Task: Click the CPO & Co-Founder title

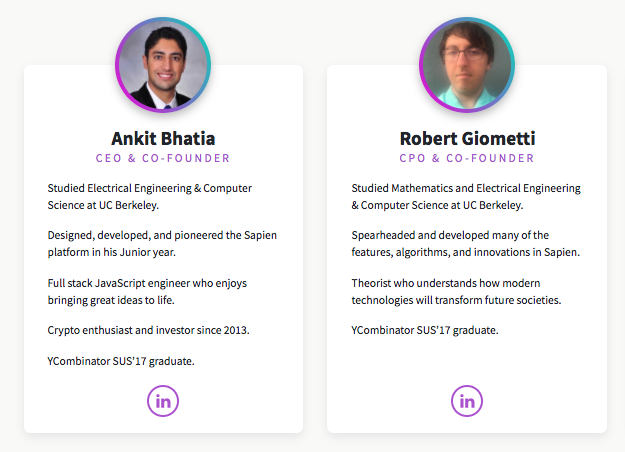Action: 467,158
